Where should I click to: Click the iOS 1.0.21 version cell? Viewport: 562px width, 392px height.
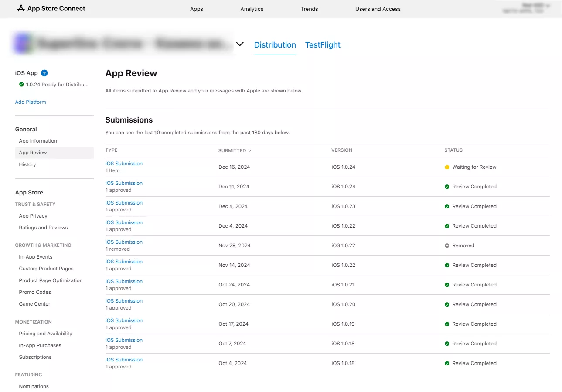[x=343, y=285]
